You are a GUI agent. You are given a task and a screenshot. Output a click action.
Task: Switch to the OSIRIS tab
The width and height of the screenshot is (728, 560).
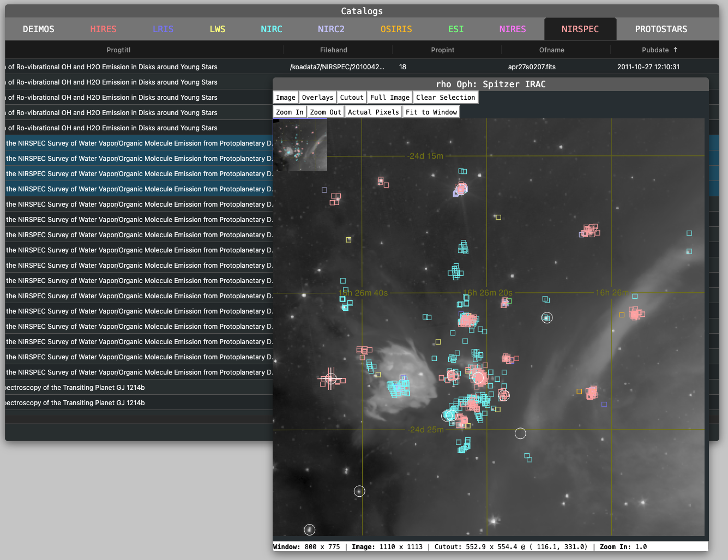click(x=396, y=29)
